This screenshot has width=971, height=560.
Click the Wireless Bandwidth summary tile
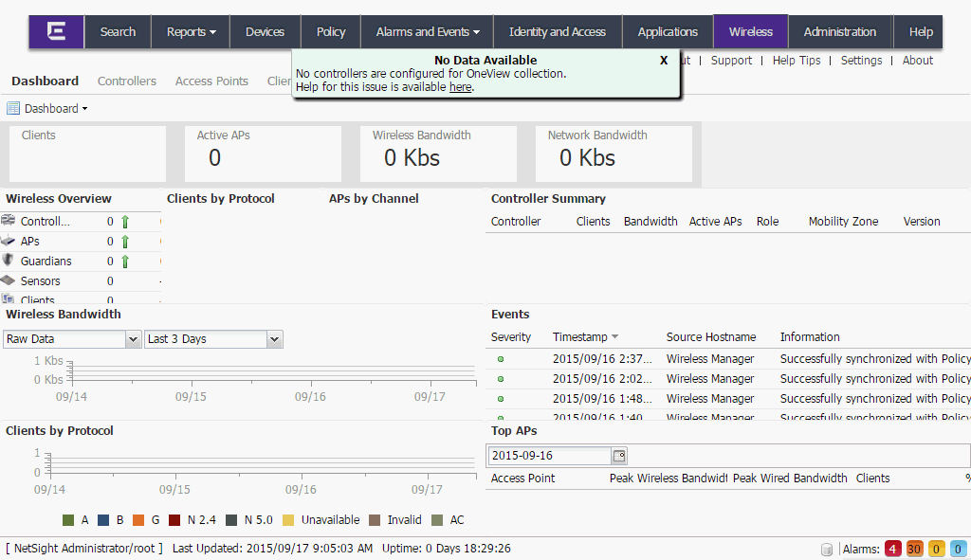coord(438,154)
